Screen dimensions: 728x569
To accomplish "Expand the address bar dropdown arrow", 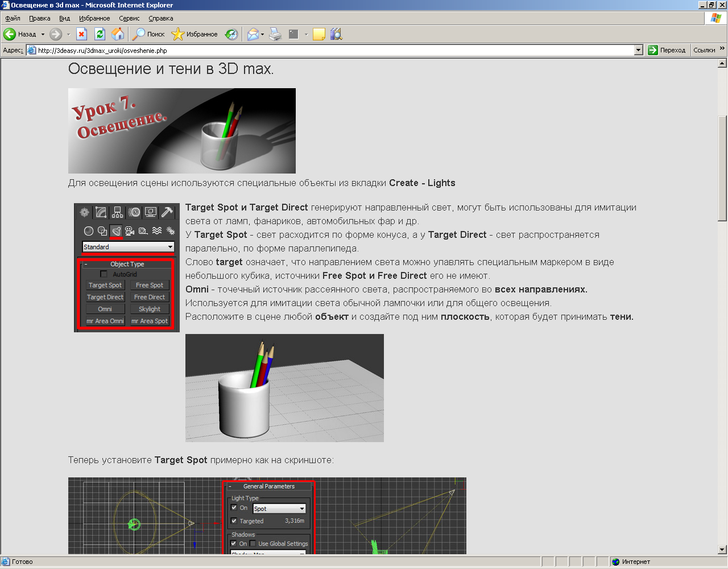I will pyautogui.click(x=638, y=50).
